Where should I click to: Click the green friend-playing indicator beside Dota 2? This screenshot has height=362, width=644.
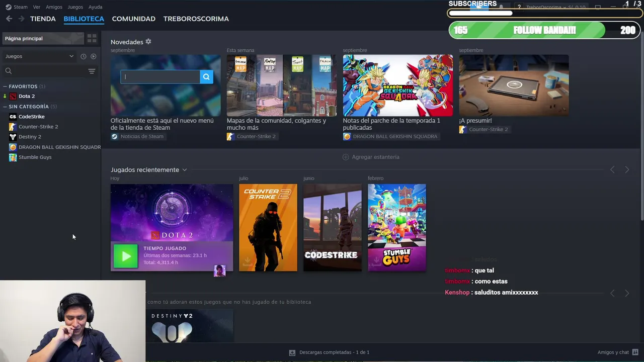click(5, 96)
